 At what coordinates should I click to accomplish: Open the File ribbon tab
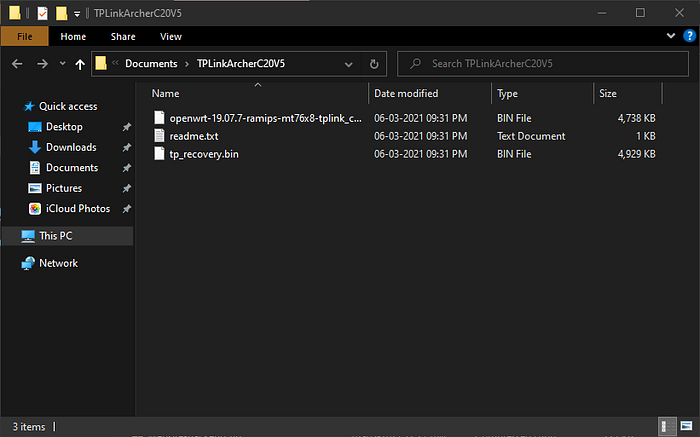(25, 37)
